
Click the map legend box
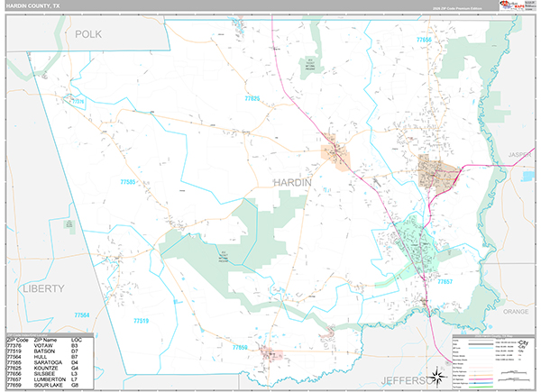[x=493, y=362]
